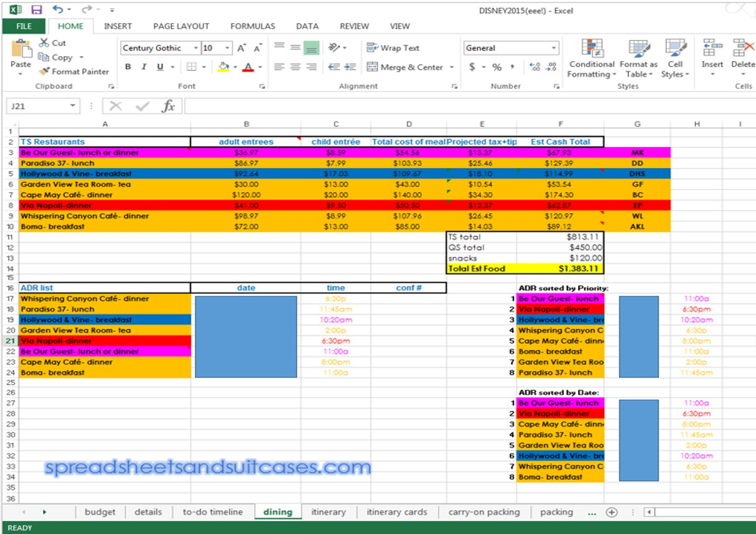Screen dimensions: 756x534
Task: Click the Increase Font Size icon
Action: [x=241, y=48]
